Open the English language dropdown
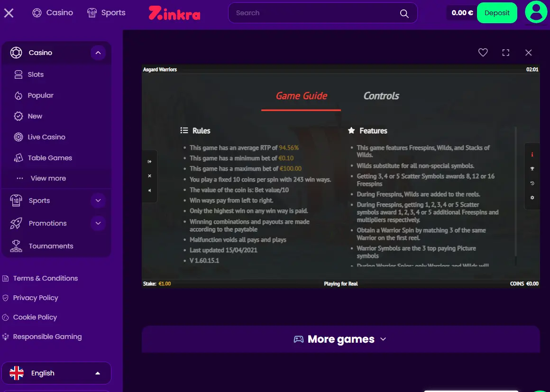Screen dimensions: 550x392 coord(56,373)
